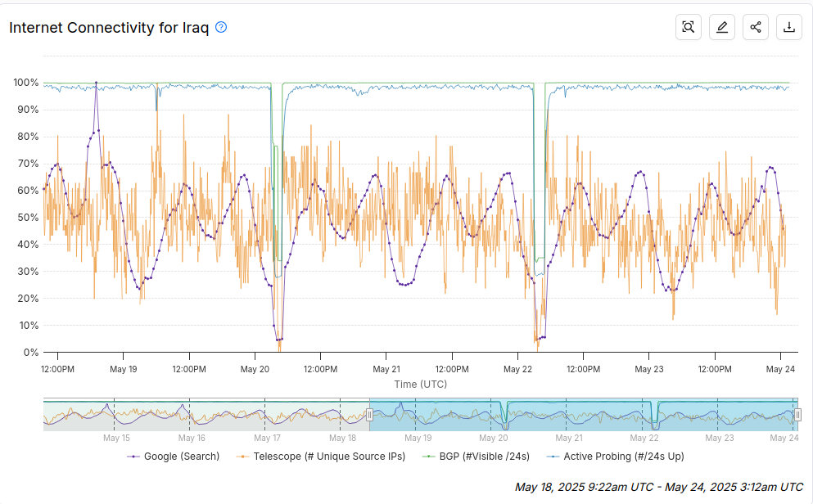Screen dimensions: 813x504
Task: Click the Google peak point near 100%
Action: coord(96,83)
